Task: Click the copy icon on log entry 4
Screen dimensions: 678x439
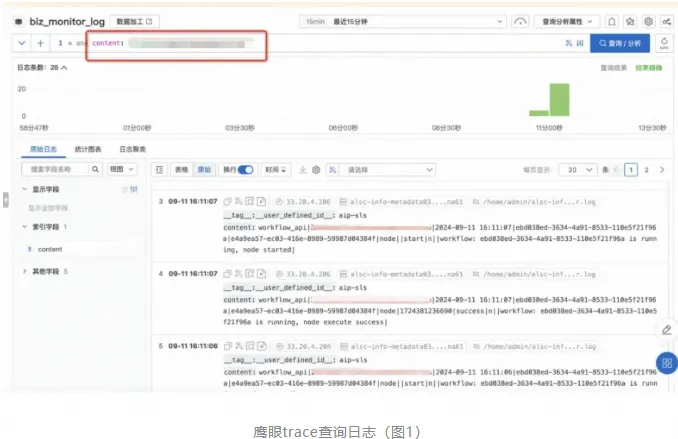Action: [x=227, y=274]
